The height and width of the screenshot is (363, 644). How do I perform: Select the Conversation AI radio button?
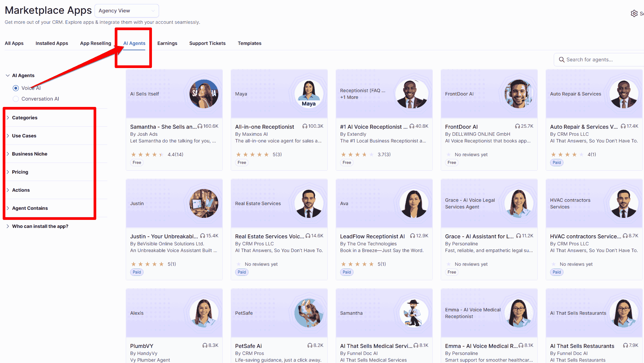pyautogui.click(x=16, y=99)
